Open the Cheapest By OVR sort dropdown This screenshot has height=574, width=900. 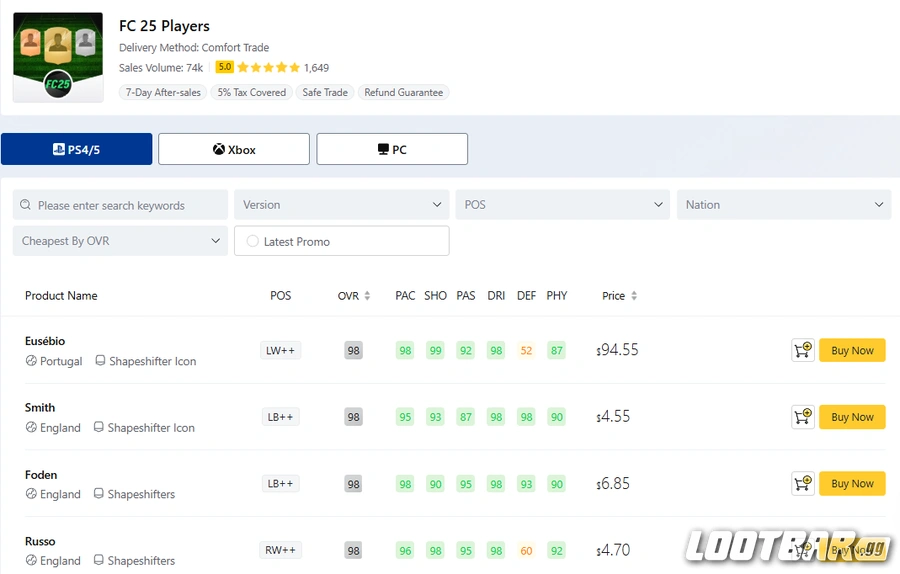pyautogui.click(x=120, y=241)
